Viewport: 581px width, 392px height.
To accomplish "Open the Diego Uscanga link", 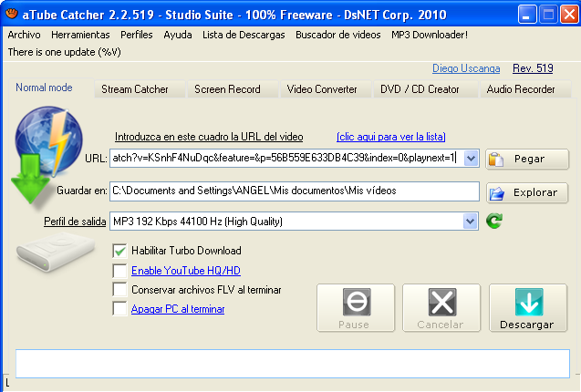I will coord(466,68).
